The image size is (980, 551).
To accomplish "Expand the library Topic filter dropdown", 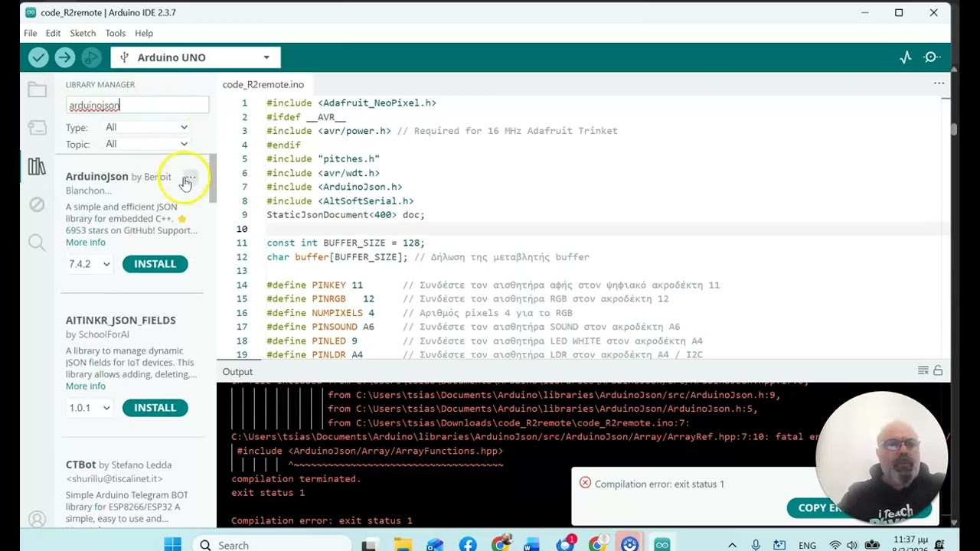I will (146, 144).
